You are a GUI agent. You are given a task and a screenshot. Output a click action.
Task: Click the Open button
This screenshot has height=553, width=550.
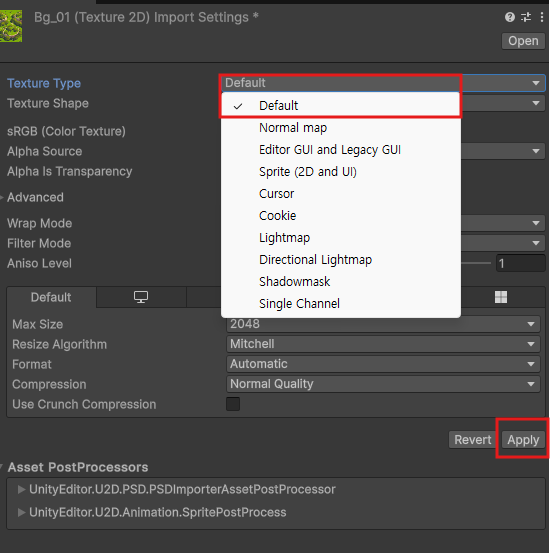click(x=523, y=41)
